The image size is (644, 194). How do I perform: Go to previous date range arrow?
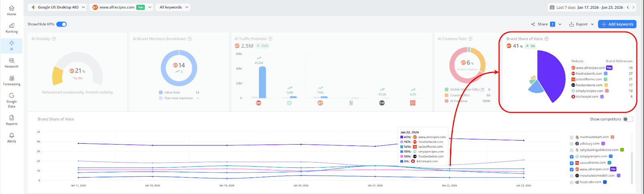point(627,7)
